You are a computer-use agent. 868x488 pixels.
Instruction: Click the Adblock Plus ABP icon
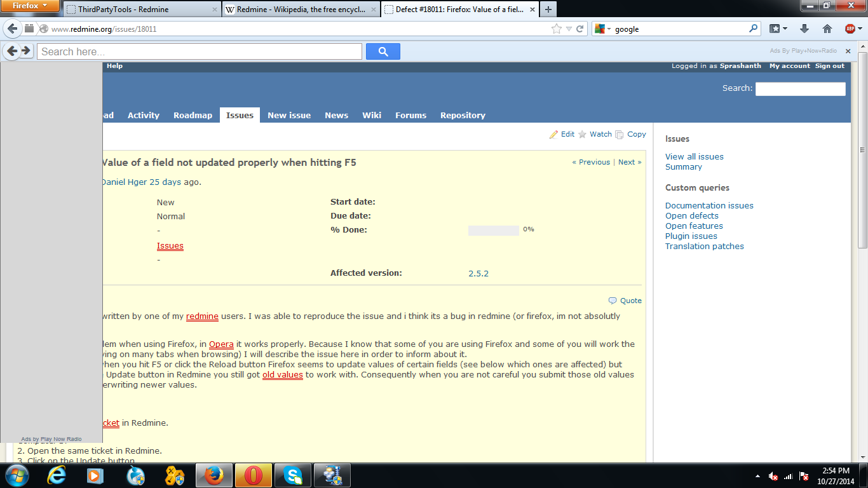click(850, 29)
